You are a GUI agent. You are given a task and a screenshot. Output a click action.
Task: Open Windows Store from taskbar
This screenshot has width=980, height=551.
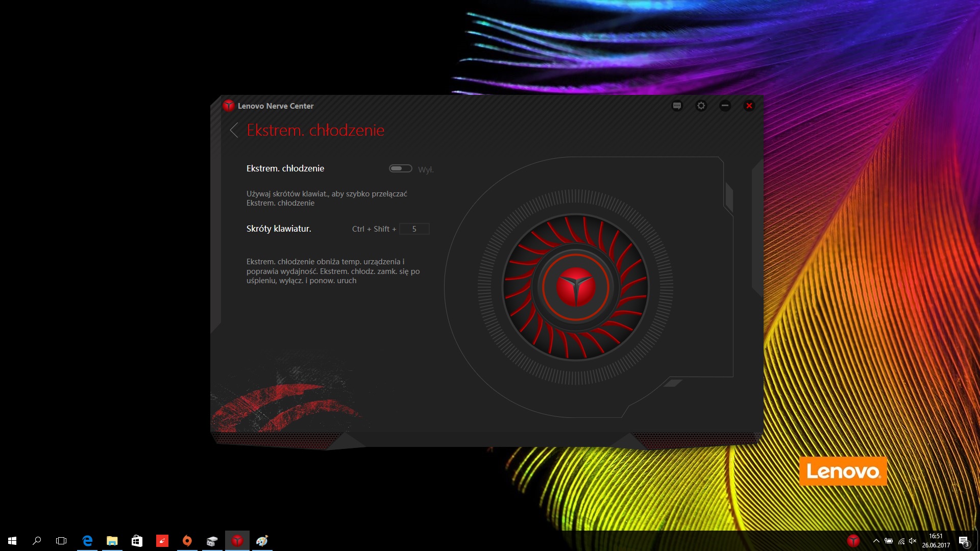[137, 541]
